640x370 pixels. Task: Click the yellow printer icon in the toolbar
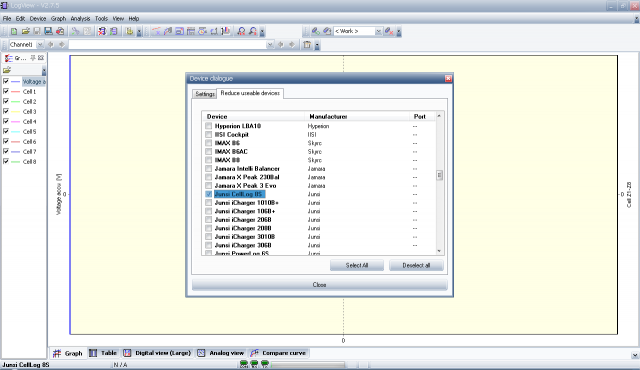[129, 31]
